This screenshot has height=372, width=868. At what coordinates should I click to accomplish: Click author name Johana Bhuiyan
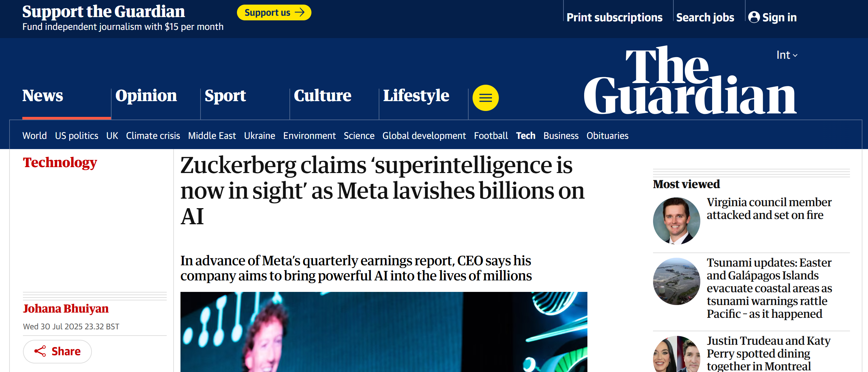66,308
